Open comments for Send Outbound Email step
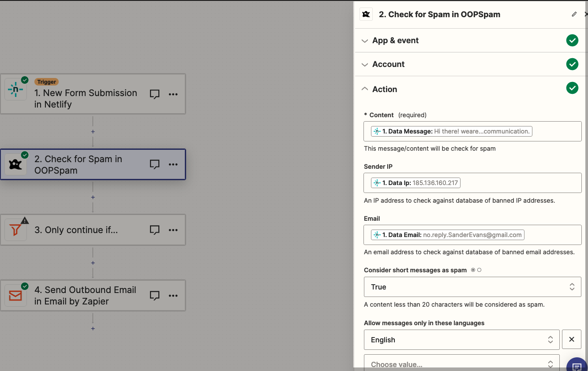Viewport: 588px width, 371px height. 154,296
